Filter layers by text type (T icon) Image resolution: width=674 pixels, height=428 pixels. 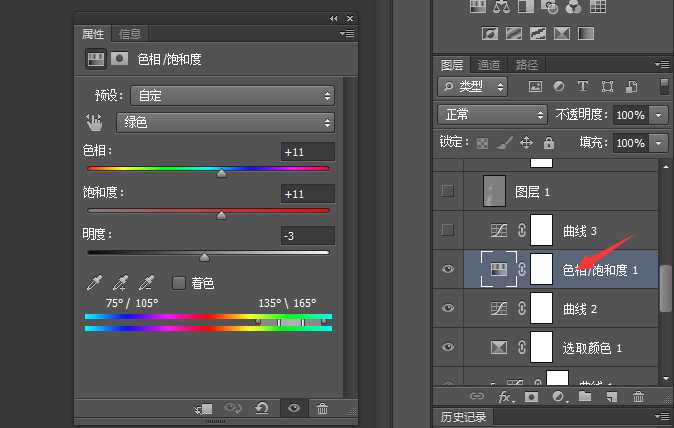coord(583,87)
